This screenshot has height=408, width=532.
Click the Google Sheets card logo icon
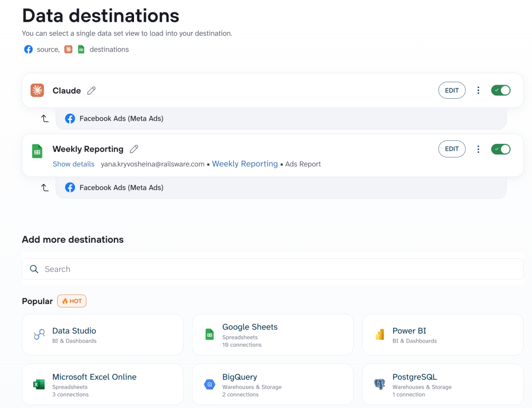pos(210,335)
